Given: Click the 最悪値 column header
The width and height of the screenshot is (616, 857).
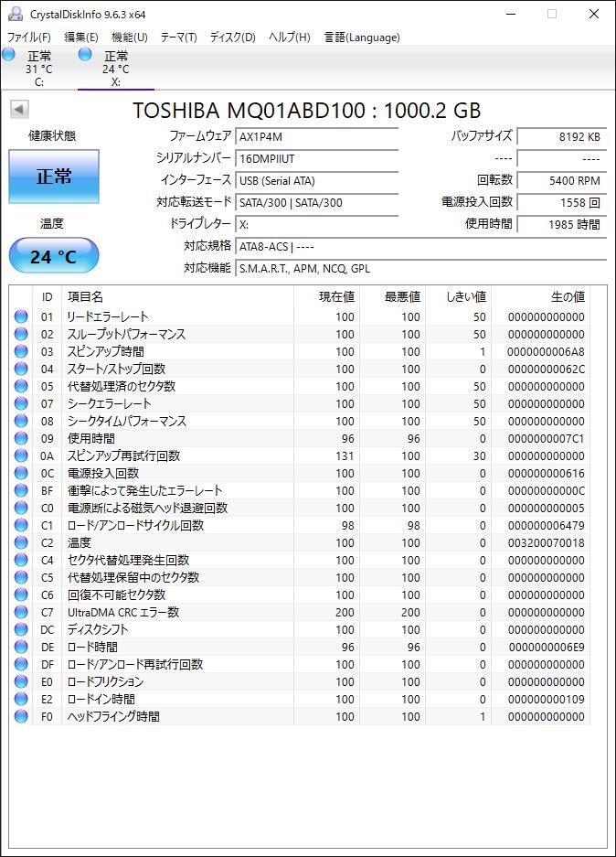Looking at the screenshot, I should coord(393,296).
